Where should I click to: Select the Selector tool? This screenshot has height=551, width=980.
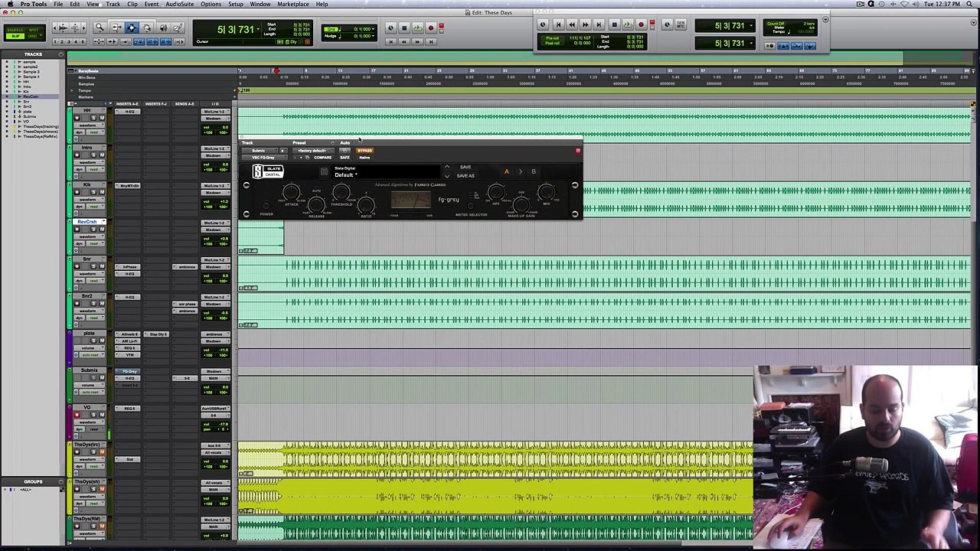(131, 28)
